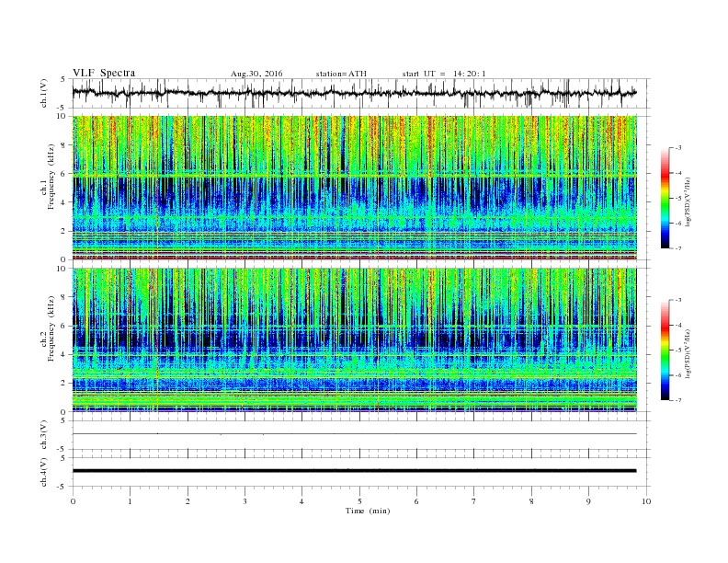
Task: Click ch.2 frequency axis "4" tick label
Action: [63, 354]
